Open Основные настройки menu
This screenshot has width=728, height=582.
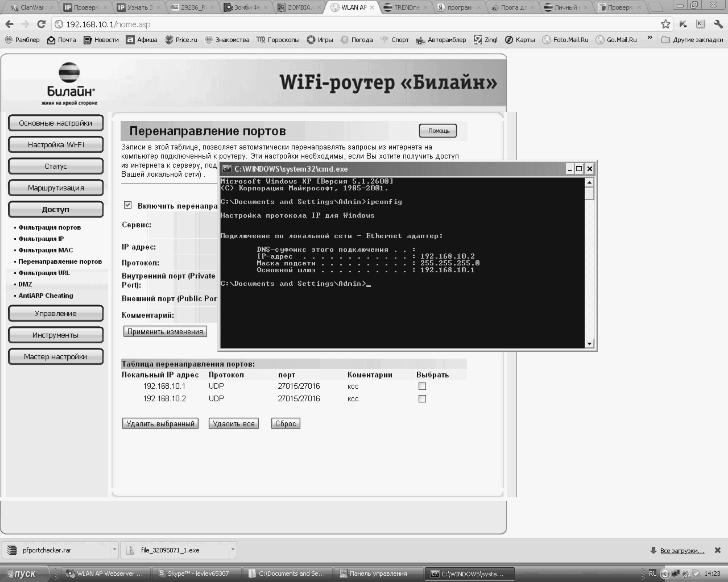(x=56, y=123)
